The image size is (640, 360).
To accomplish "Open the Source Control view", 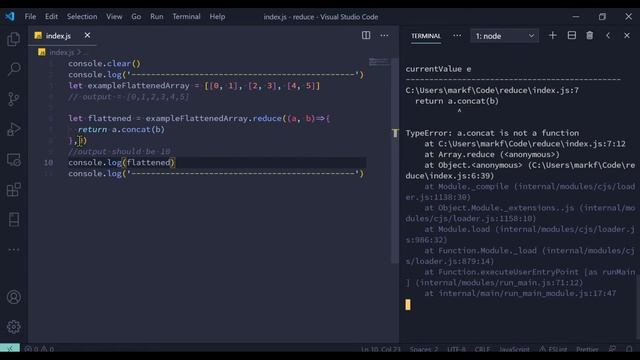I will (14, 99).
